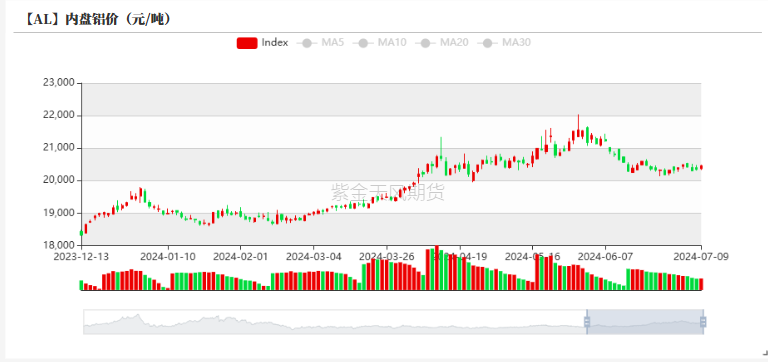Viewport: 768px width, 362px height.
Task: Enable the MA10 moving average line
Action: pos(379,43)
